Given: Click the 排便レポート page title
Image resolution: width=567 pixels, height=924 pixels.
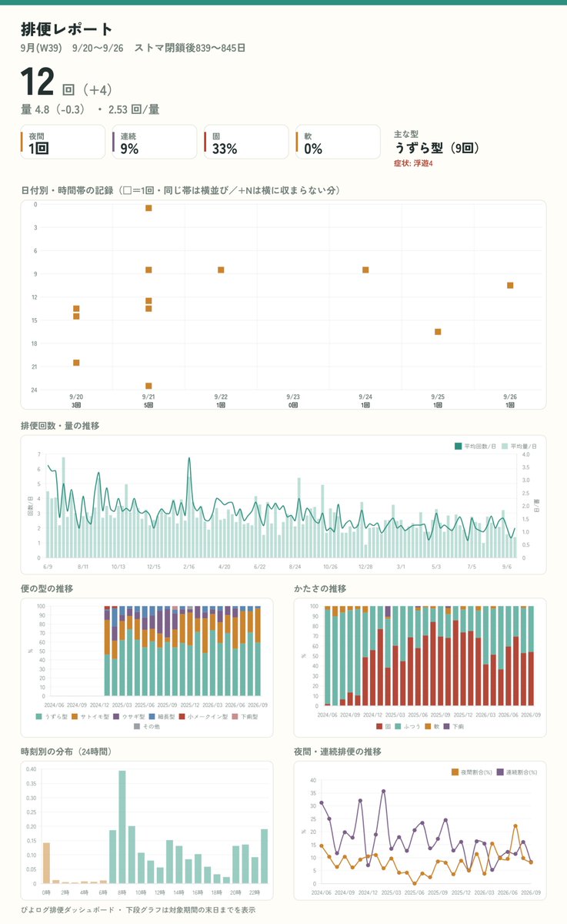Looking at the screenshot, I should click(x=67, y=29).
